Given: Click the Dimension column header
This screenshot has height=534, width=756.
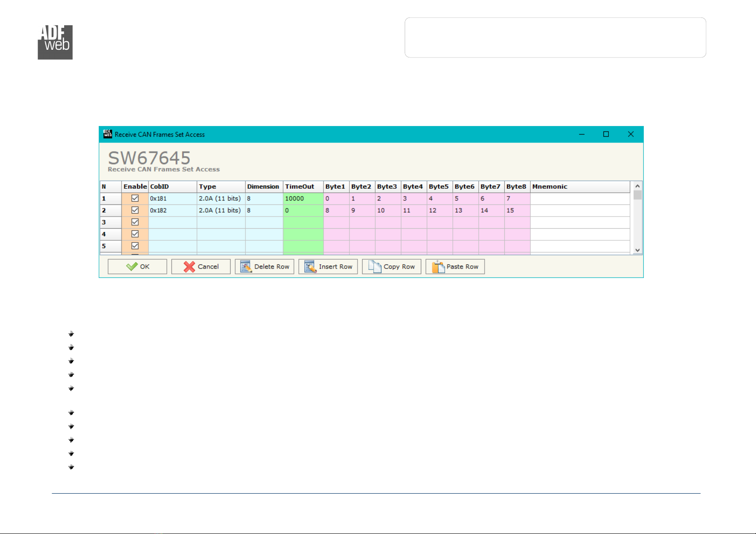Looking at the screenshot, I should (x=264, y=187).
